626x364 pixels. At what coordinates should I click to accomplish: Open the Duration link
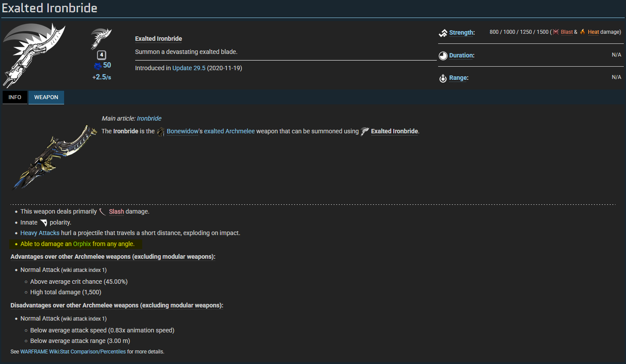coord(461,56)
